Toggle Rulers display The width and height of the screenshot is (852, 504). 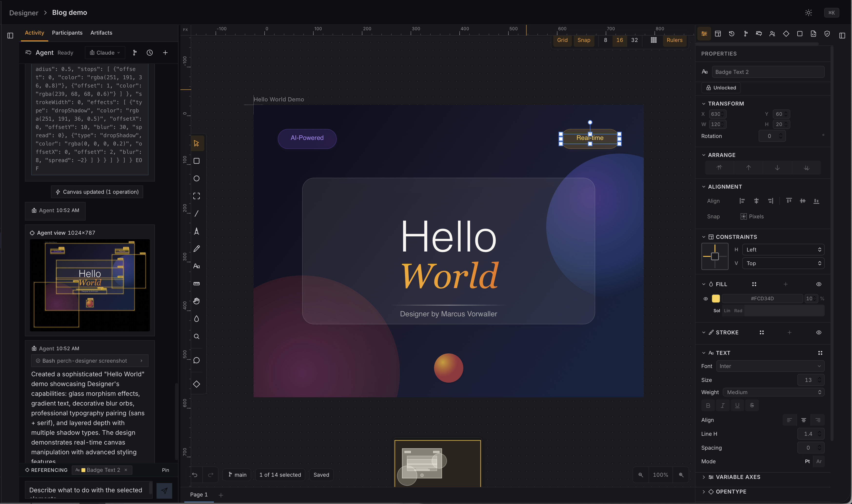(x=674, y=40)
